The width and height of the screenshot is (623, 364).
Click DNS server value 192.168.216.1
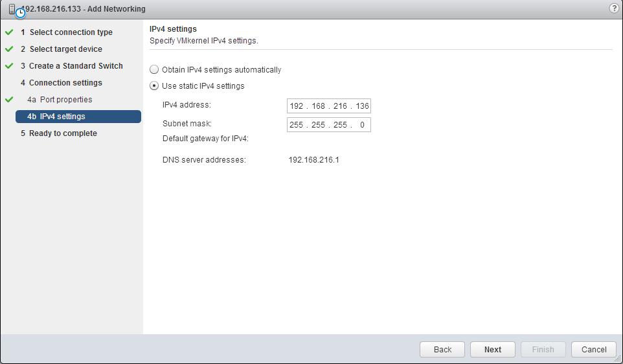coord(314,160)
